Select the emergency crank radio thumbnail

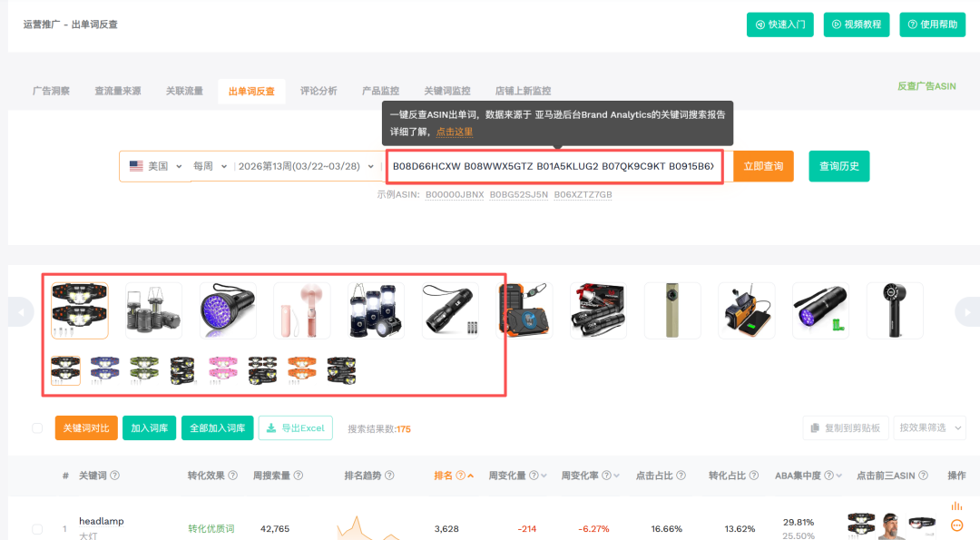746,310
